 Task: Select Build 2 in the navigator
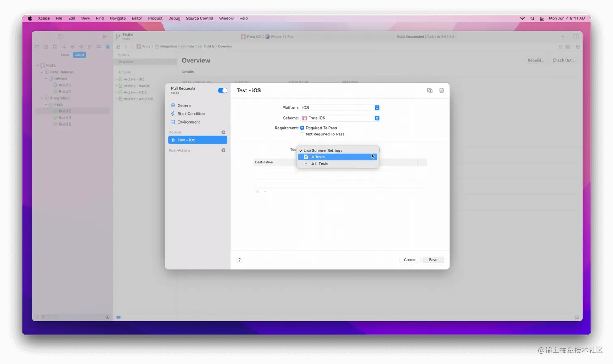coord(65,124)
